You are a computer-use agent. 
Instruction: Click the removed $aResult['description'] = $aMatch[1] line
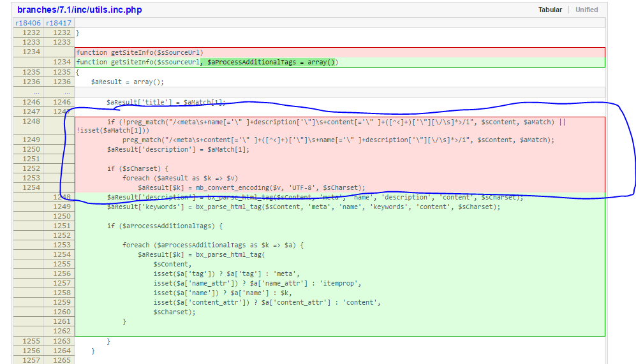coord(178,149)
